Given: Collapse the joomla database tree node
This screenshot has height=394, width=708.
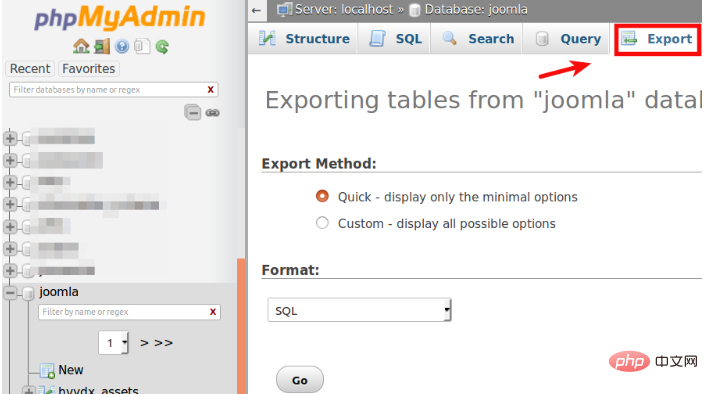Looking at the screenshot, I should pos(10,293).
